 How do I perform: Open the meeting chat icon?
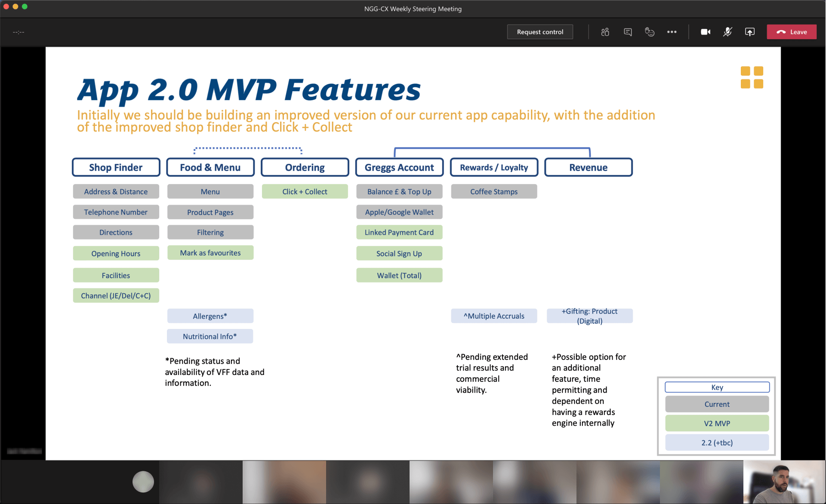pos(628,32)
